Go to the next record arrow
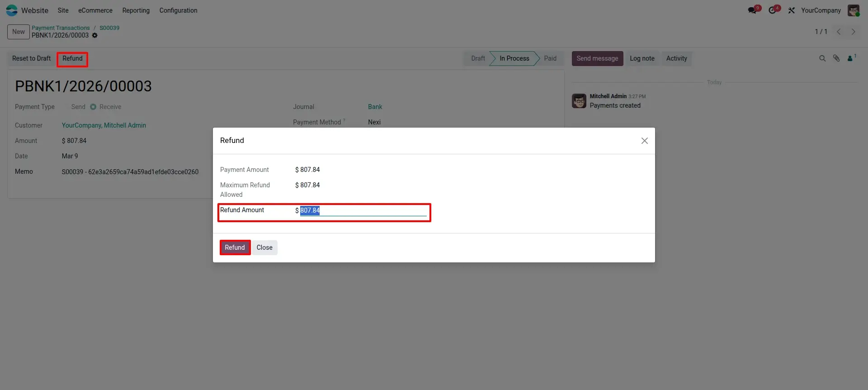The height and width of the screenshot is (390, 868). tap(854, 32)
